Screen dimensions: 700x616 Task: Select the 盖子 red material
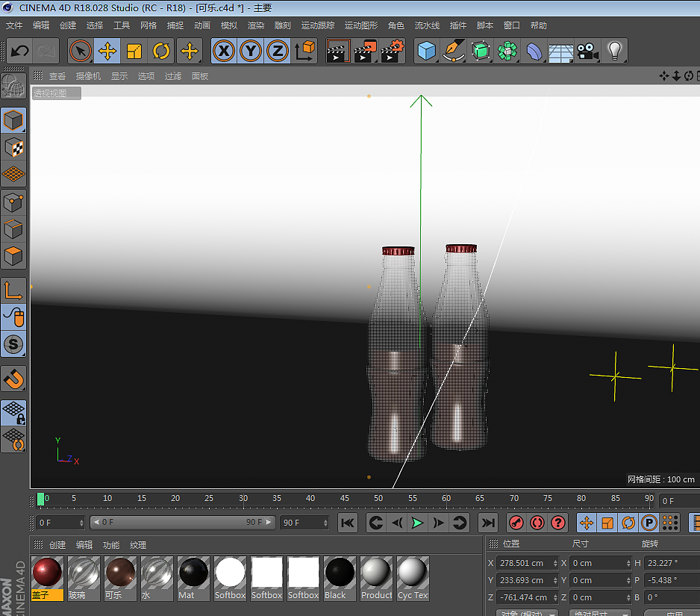47,579
